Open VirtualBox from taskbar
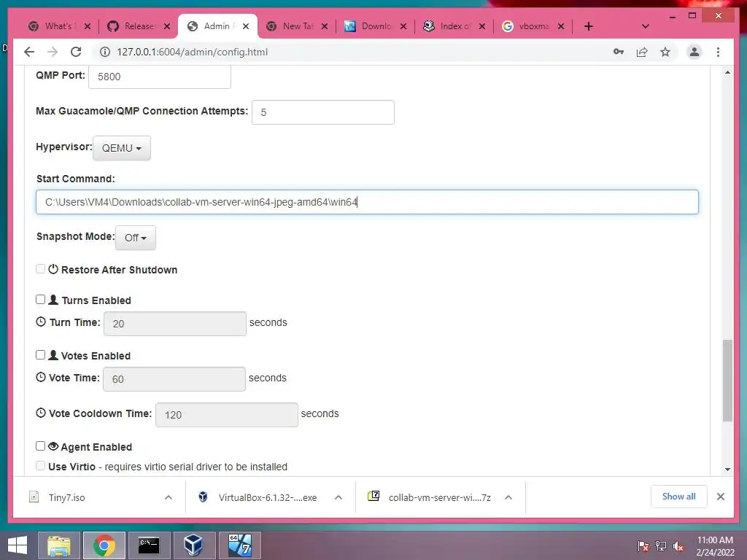747x560 pixels. [193, 545]
